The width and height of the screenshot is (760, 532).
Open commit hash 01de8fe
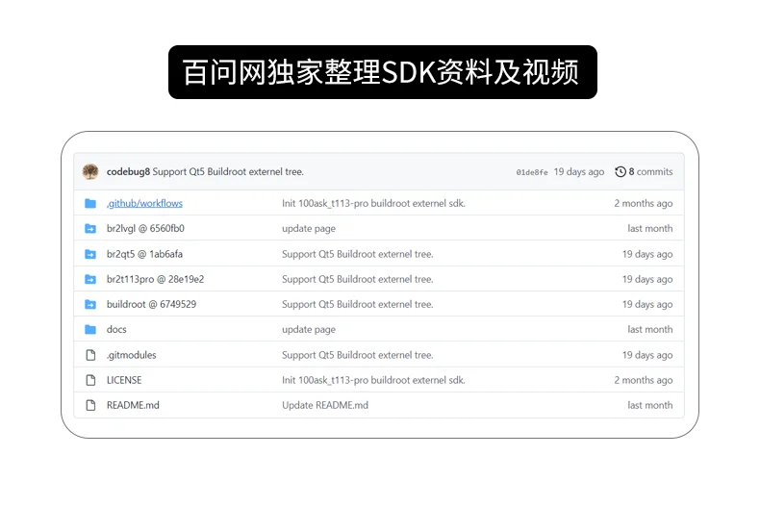pos(532,172)
